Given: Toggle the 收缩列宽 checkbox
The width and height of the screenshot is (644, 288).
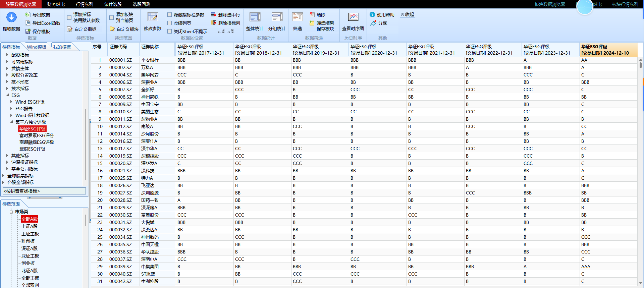Looking at the screenshot, I should [x=170, y=23].
